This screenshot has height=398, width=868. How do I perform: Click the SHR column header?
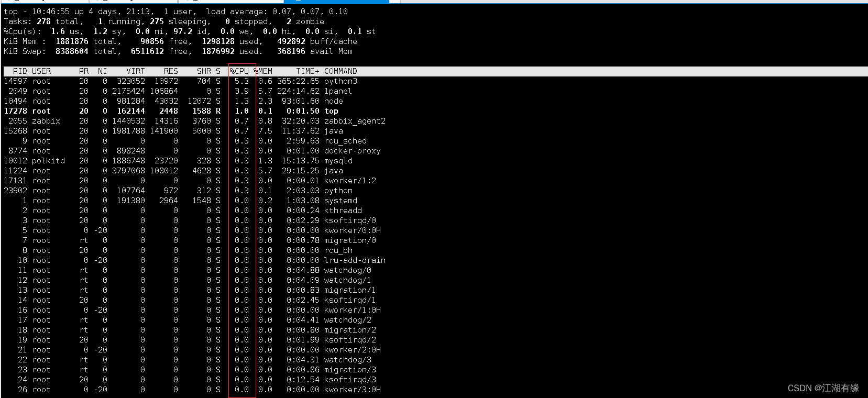click(x=204, y=71)
